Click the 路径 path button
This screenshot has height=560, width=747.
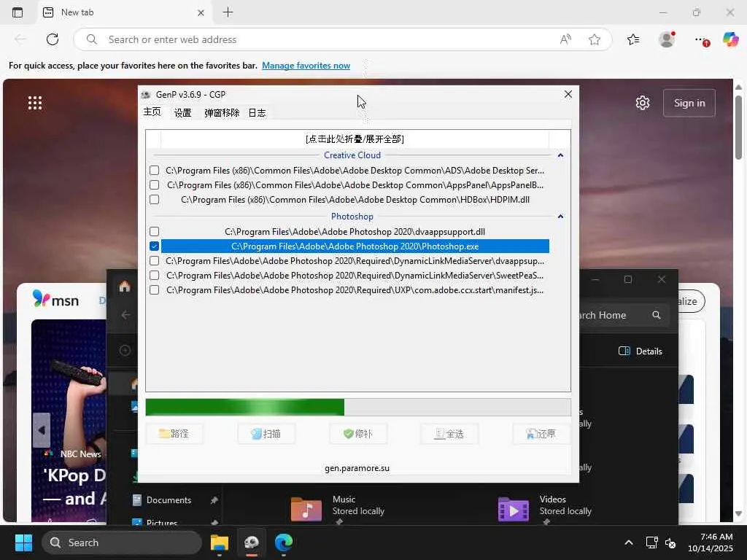pyautogui.click(x=174, y=434)
